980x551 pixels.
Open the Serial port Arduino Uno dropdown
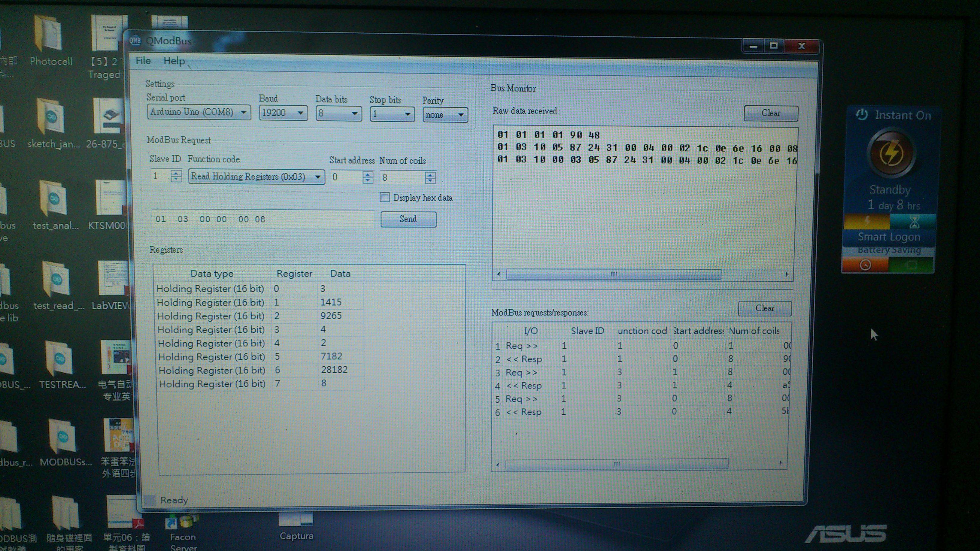[x=199, y=112]
